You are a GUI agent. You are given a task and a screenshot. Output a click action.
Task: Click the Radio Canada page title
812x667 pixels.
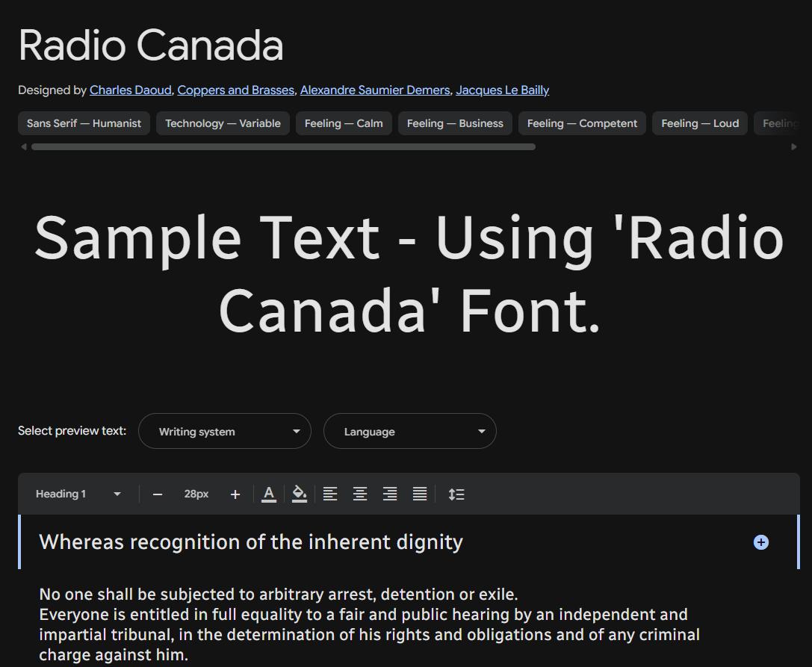[151, 46]
